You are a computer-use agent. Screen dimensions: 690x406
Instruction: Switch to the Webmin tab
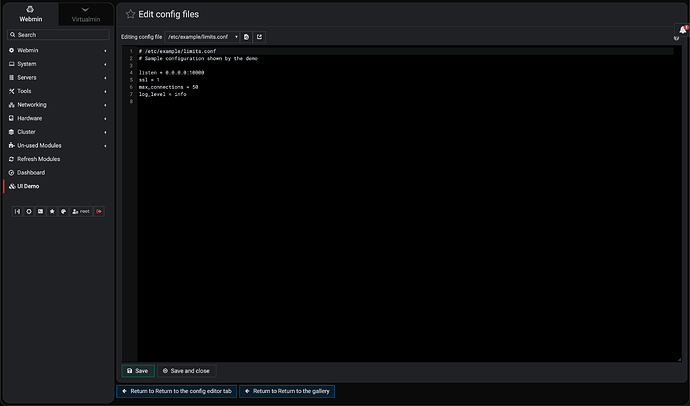pyautogui.click(x=31, y=15)
